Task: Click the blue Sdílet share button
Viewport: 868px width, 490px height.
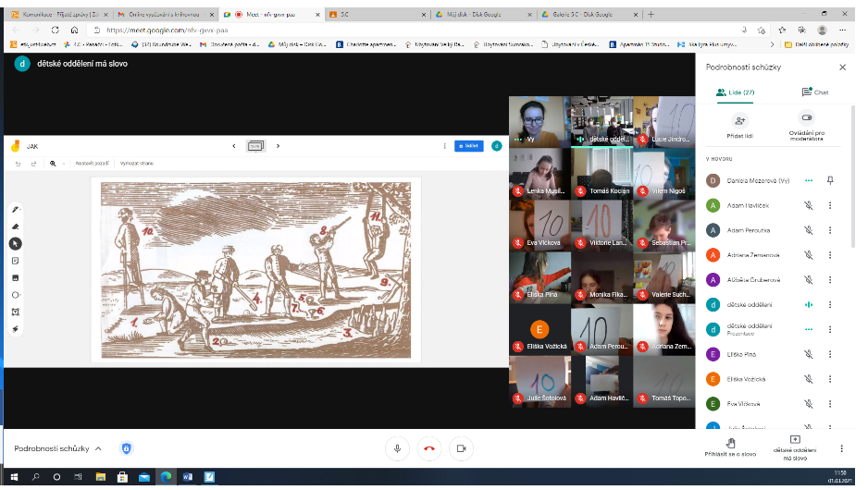Action: 469,146
